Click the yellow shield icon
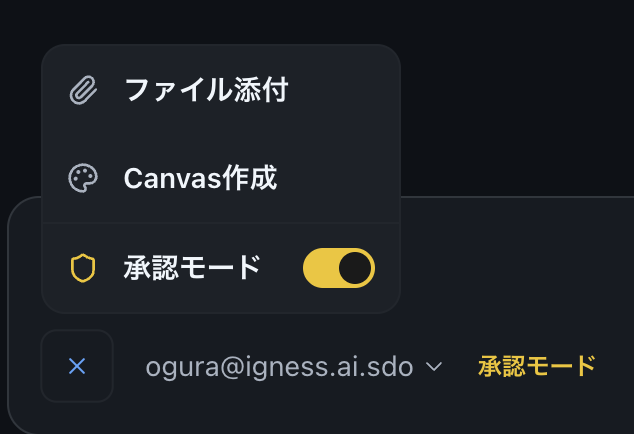 [83, 268]
